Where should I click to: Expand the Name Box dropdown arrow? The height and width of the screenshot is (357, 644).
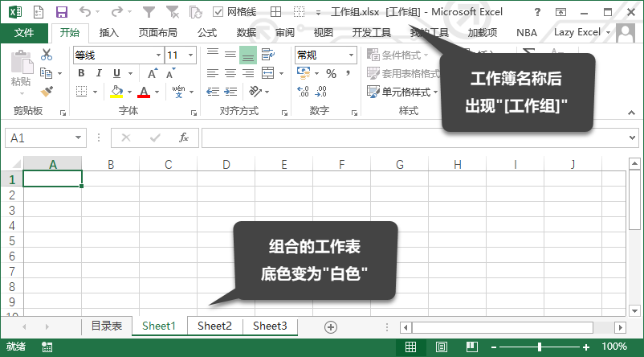click(78, 137)
